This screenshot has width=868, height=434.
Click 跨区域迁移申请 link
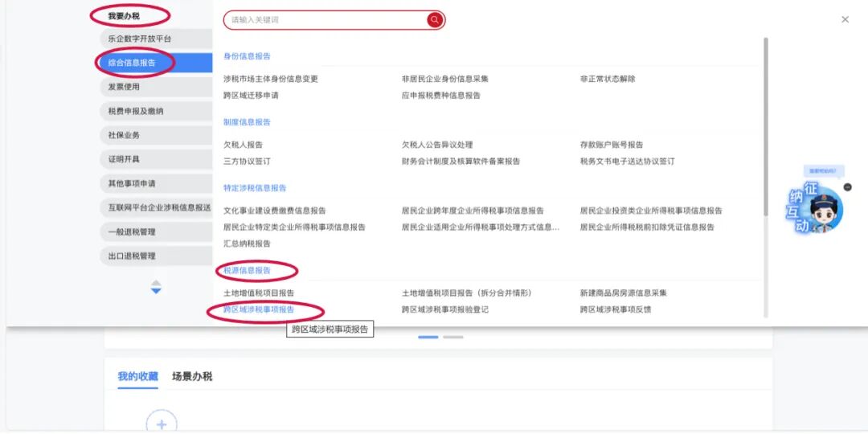(x=251, y=95)
